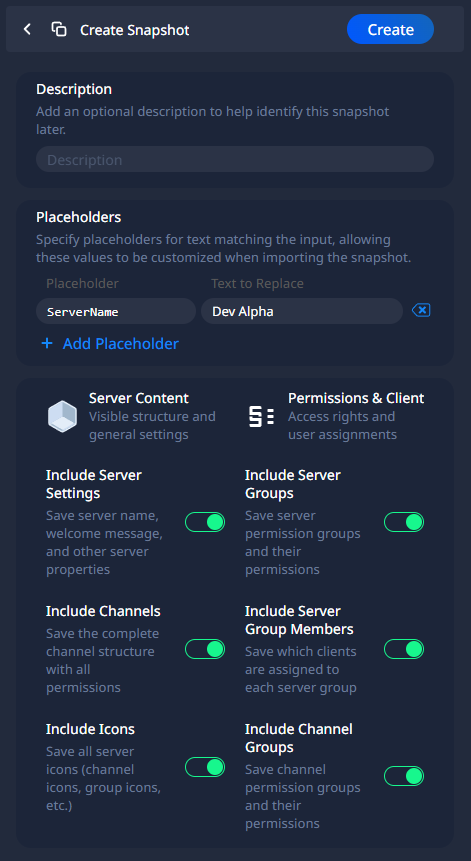Click the back arrow icon
The image size is (471, 861).
click(x=27, y=30)
